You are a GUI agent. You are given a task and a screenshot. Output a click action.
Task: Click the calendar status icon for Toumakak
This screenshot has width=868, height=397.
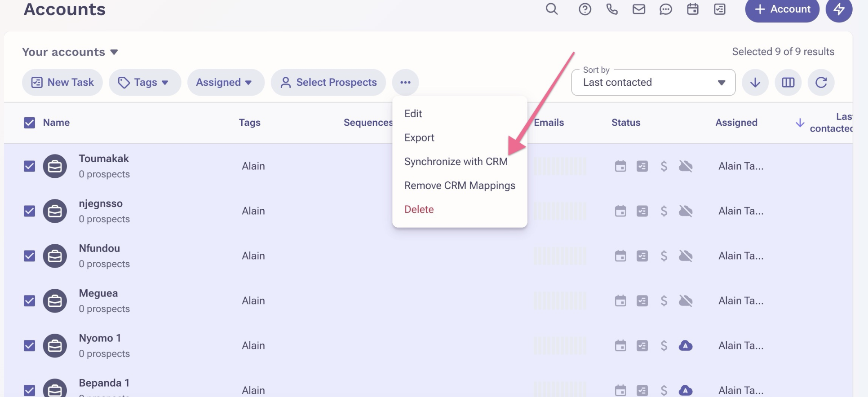(x=620, y=166)
